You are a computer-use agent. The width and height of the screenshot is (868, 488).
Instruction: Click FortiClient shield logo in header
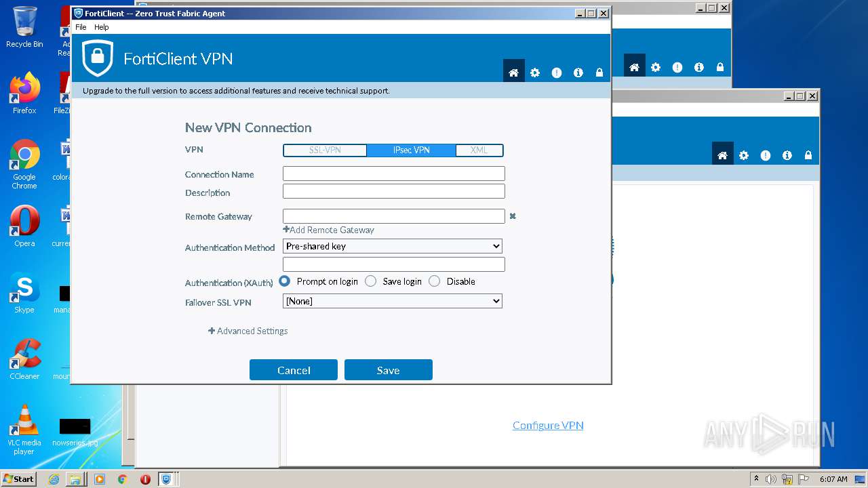98,58
